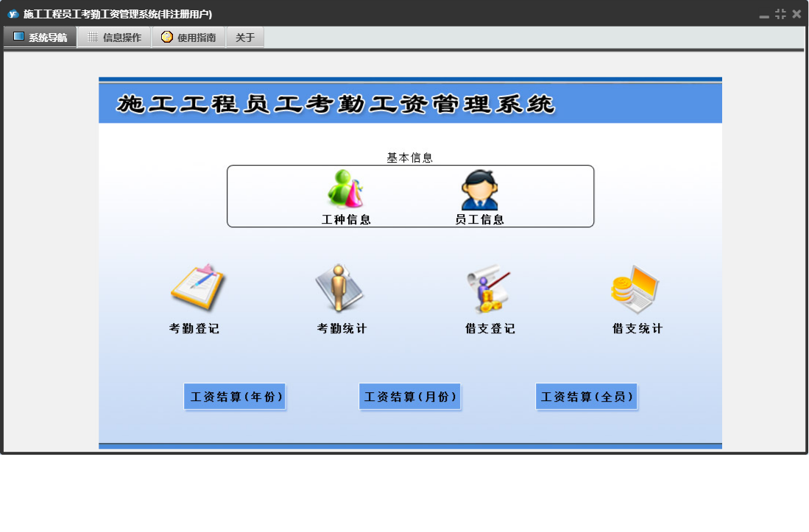Viewport: 809px width, 532px height.
Task: Open the 员工信息 person icon
Action: (x=480, y=189)
